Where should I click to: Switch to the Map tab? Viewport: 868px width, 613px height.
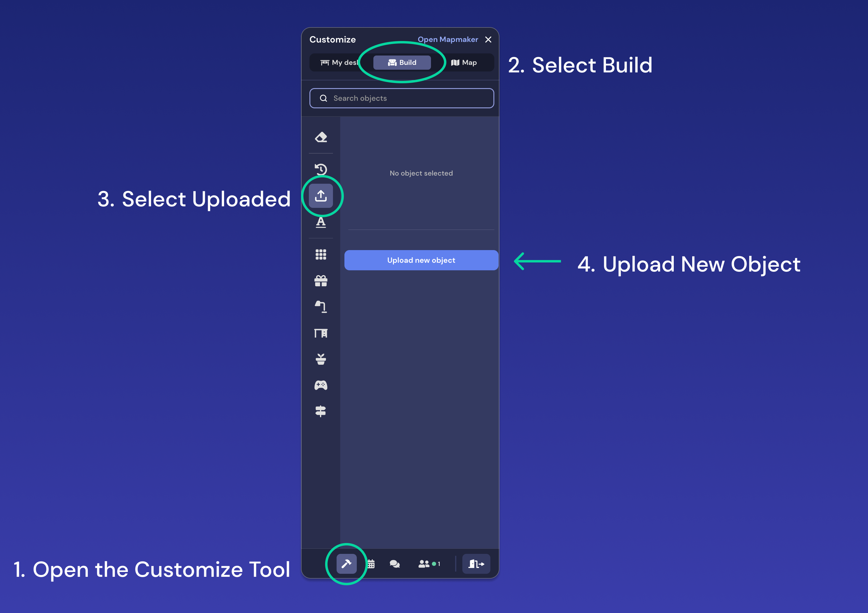[x=468, y=62]
